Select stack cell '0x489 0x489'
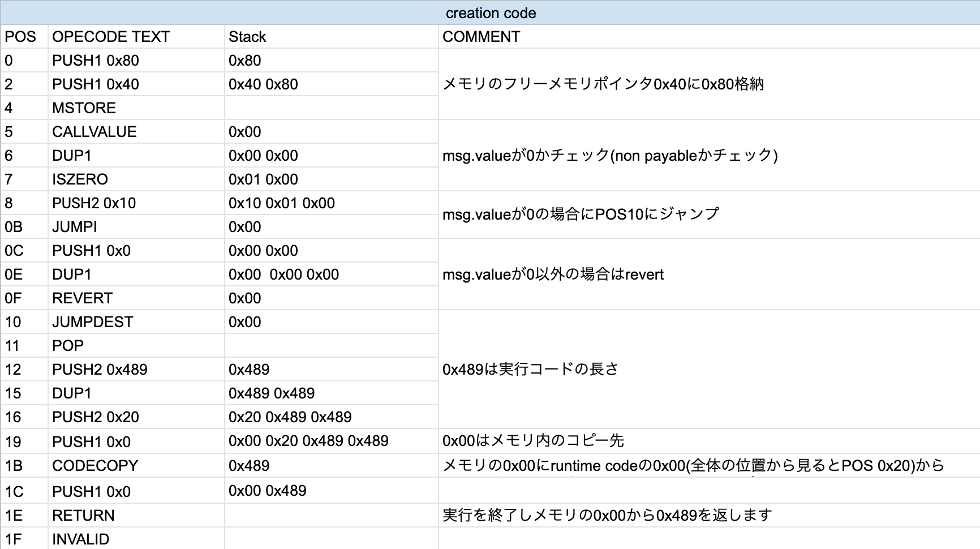This screenshot has height=549, width=980. (x=331, y=393)
